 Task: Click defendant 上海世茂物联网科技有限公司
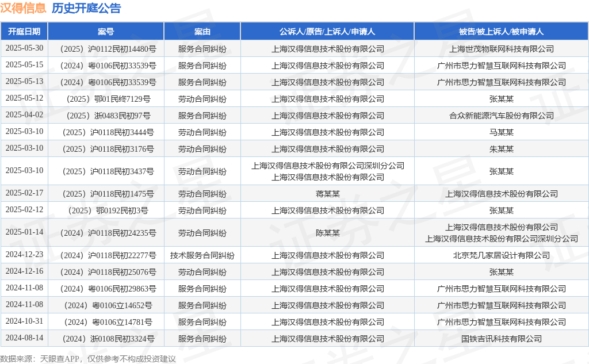(502, 49)
